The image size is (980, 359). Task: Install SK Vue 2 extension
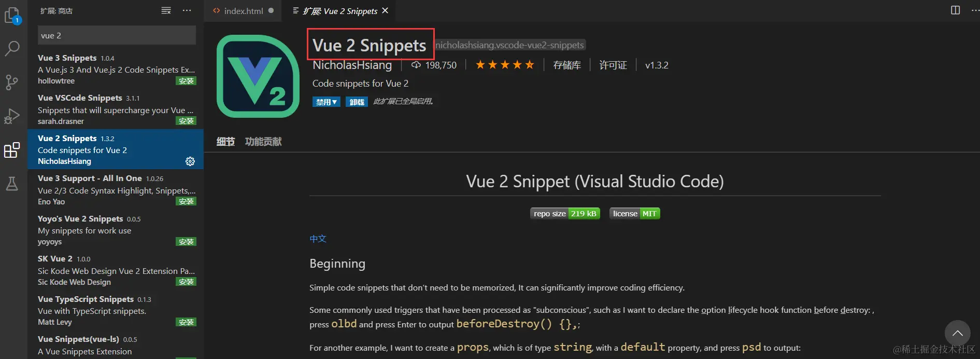coord(186,282)
